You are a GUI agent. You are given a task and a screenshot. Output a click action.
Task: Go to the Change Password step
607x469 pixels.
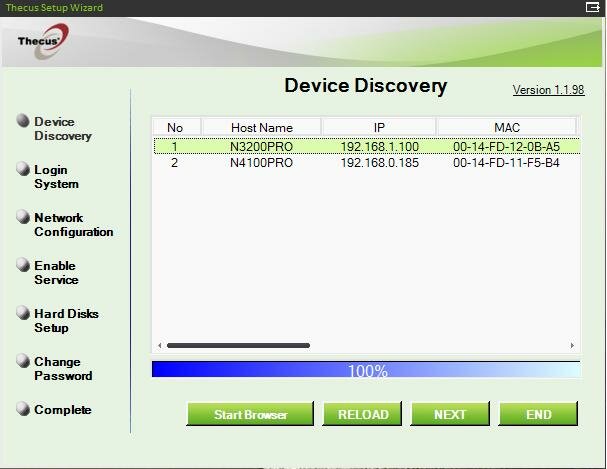(63, 369)
